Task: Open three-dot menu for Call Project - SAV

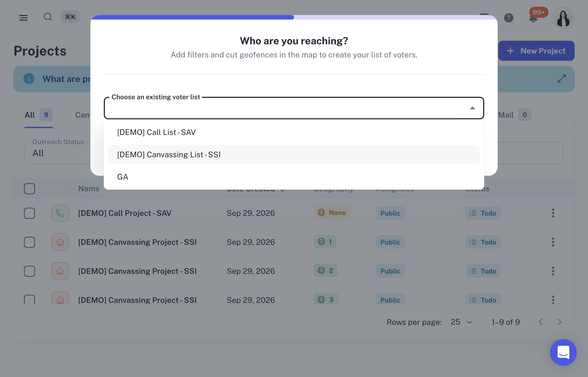Action: (x=553, y=213)
